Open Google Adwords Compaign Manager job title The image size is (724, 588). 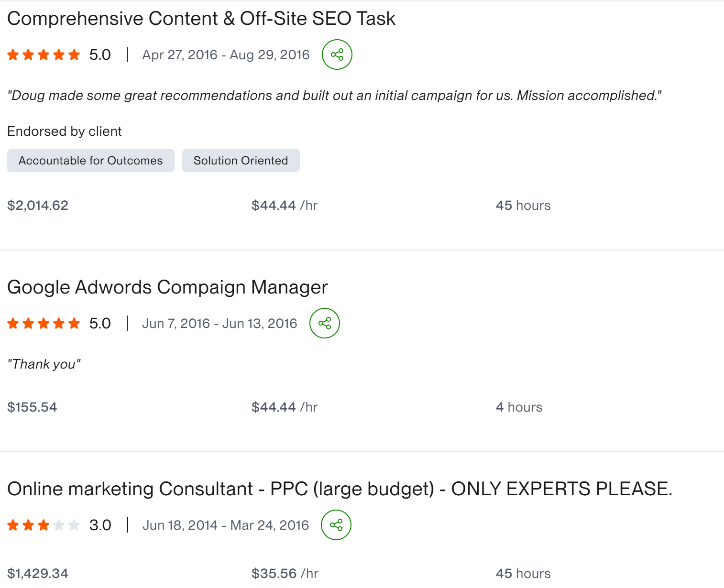coord(167,287)
